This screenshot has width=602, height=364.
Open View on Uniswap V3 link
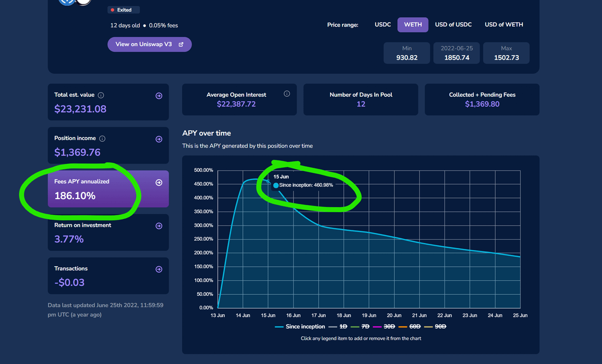pos(149,44)
